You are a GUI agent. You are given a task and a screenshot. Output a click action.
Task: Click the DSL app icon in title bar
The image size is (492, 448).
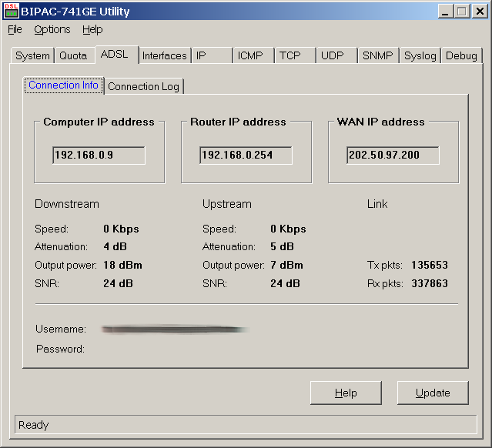click(11, 11)
